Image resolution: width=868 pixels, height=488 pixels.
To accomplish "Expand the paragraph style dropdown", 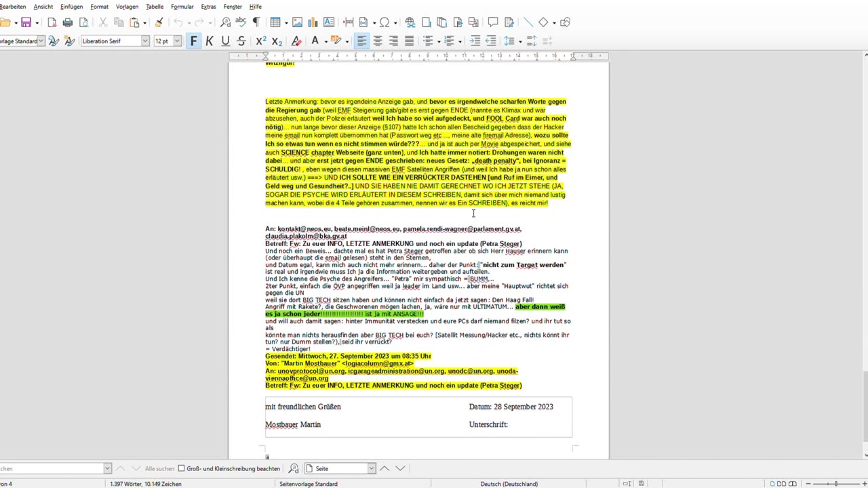I will [x=41, y=41].
